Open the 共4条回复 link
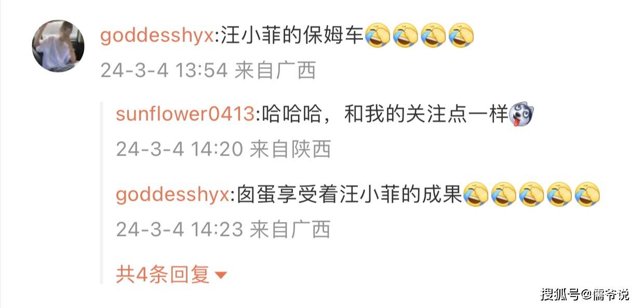644x308 pixels. (163, 274)
